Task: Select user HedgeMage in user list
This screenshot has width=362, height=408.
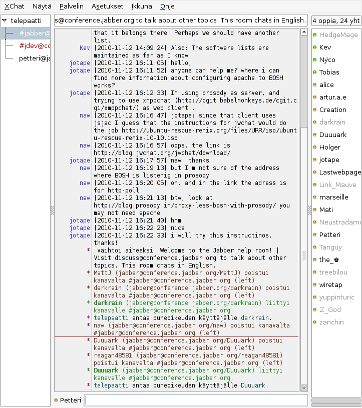Action: coord(338,35)
